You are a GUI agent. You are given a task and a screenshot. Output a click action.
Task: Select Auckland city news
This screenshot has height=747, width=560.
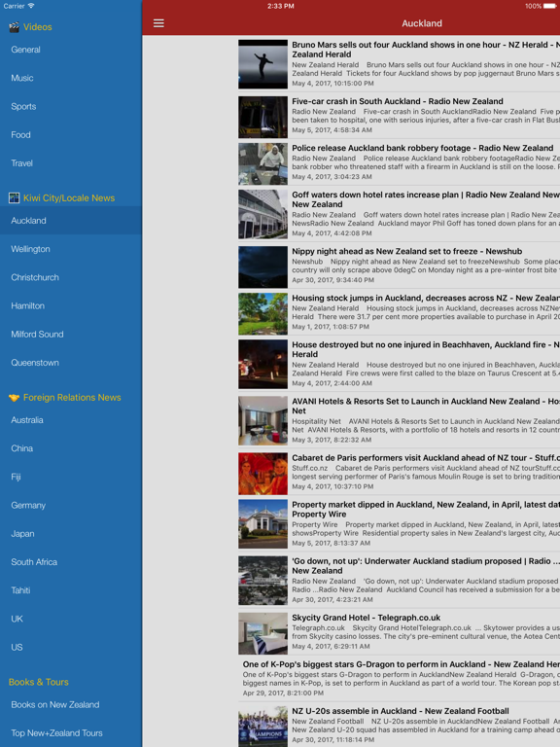point(71,221)
